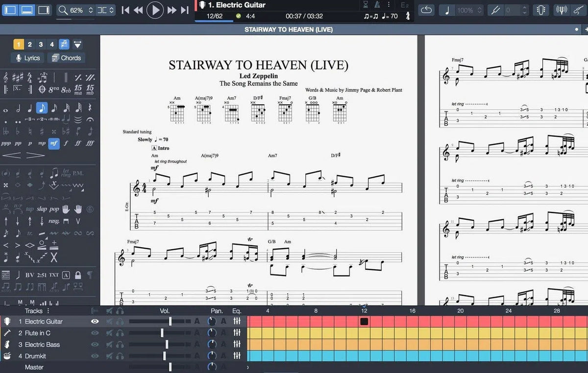Screen dimensions: 588x373
Task: Mute the Electric Bass track
Action: 109,345
